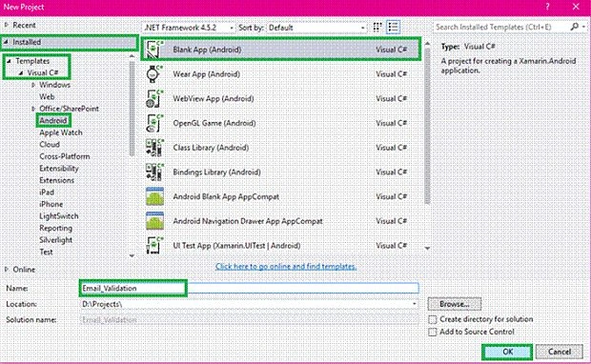Open search options dropdown arrow
The height and width of the screenshot is (364, 591).
pos(583,27)
